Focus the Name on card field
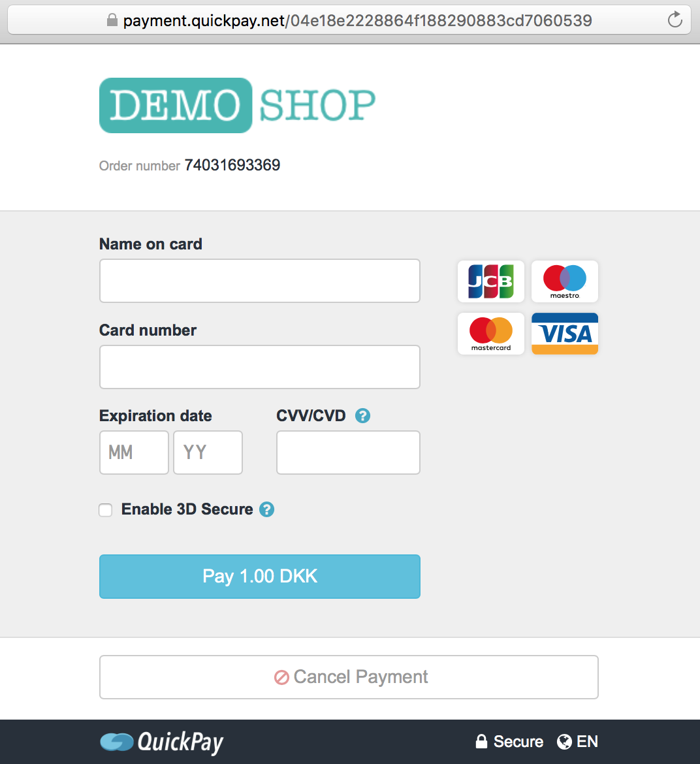The height and width of the screenshot is (764, 700). [x=260, y=281]
